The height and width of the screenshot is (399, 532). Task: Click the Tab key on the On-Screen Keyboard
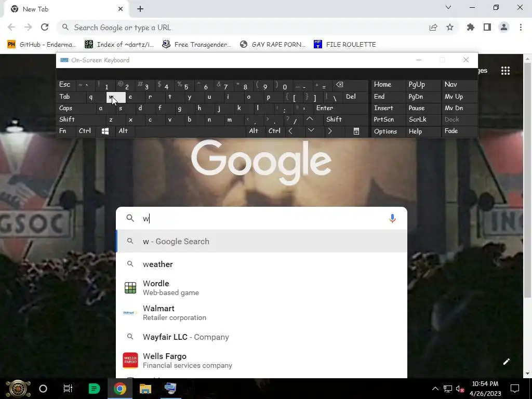point(71,97)
